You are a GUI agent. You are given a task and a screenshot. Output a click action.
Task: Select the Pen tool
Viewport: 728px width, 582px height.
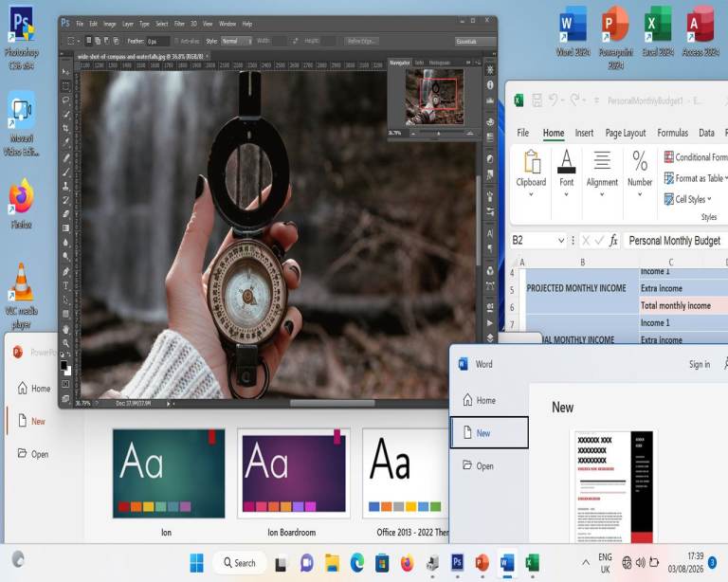pyautogui.click(x=66, y=271)
